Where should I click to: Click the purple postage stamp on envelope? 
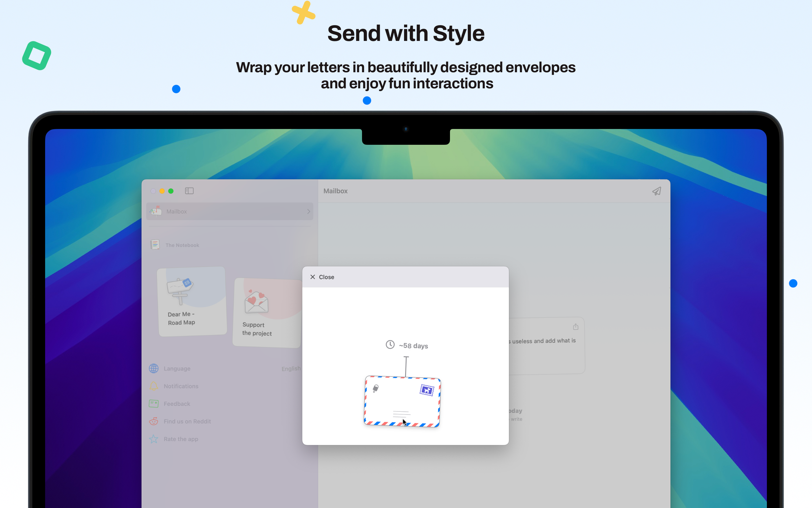point(427,390)
